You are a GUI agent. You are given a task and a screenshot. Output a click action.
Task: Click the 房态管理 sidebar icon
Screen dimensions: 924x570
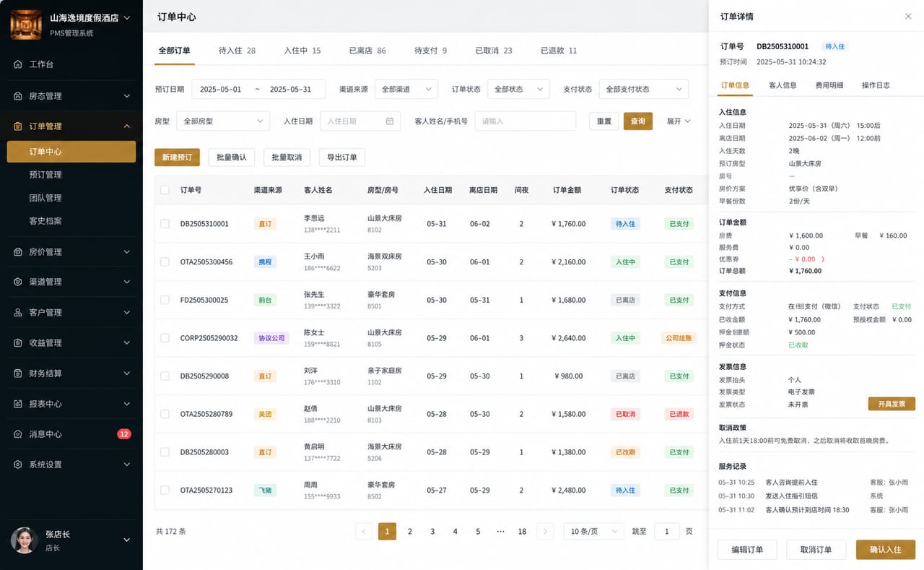point(18,96)
